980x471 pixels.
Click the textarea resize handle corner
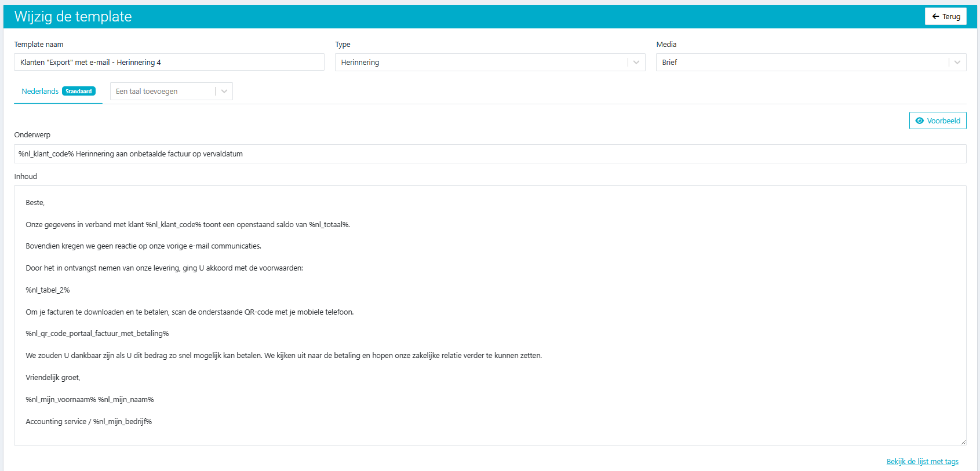[963, 442]
